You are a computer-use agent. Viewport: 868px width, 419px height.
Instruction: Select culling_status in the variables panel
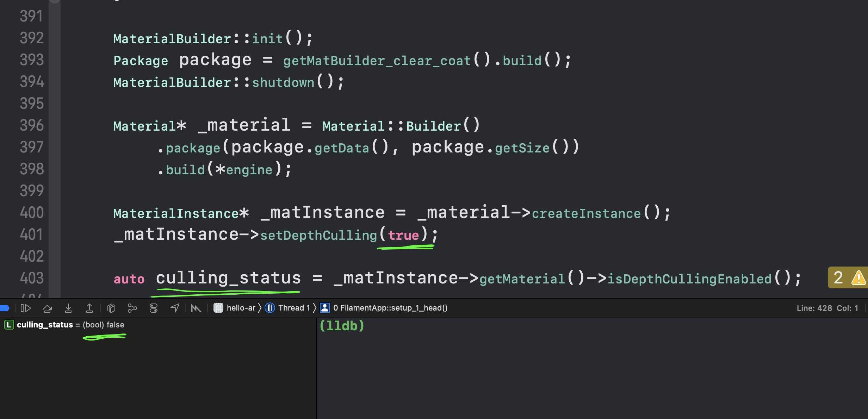[45, 324]
